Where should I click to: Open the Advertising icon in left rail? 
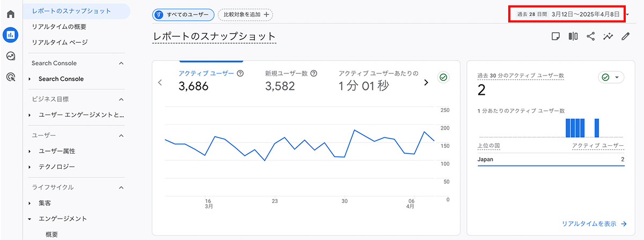(11, 77)
